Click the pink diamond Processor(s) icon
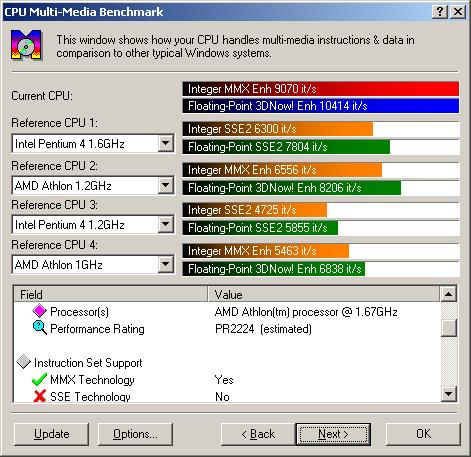This screenshot has height=457, width=471. click(x=39, y=311)
